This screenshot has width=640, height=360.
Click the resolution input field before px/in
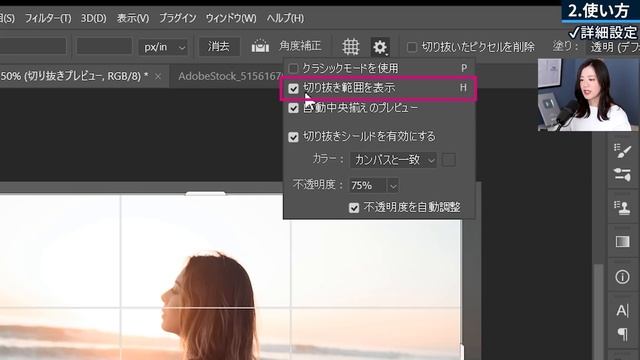coord(104,47)
